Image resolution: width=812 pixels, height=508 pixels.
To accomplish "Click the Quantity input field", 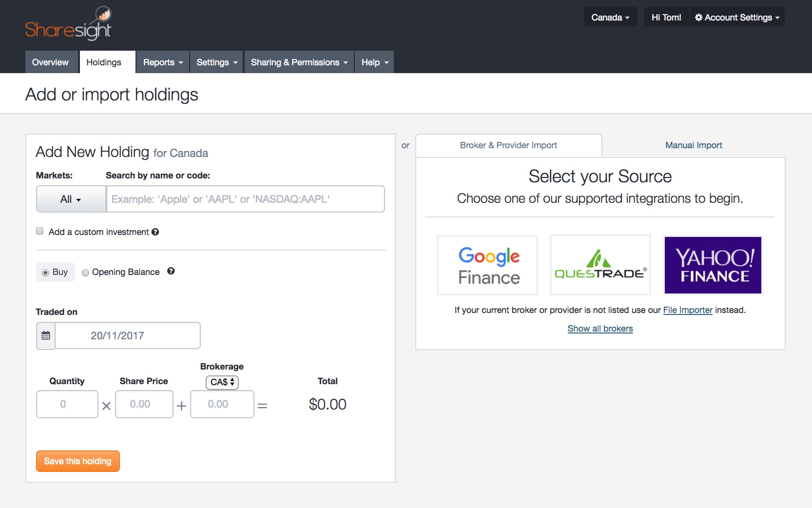I will click(67, 404).
